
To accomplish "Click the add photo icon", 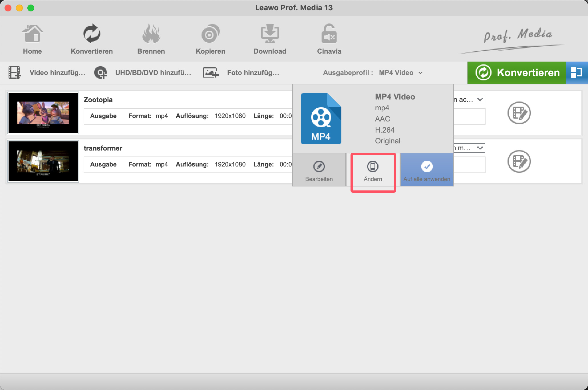I will click(210, 72).
